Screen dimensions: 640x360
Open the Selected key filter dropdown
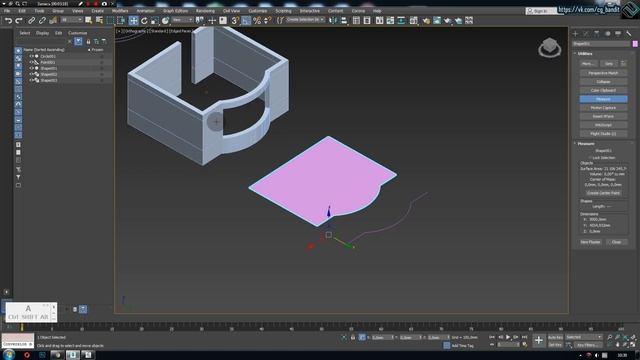(x=584, y=337)
